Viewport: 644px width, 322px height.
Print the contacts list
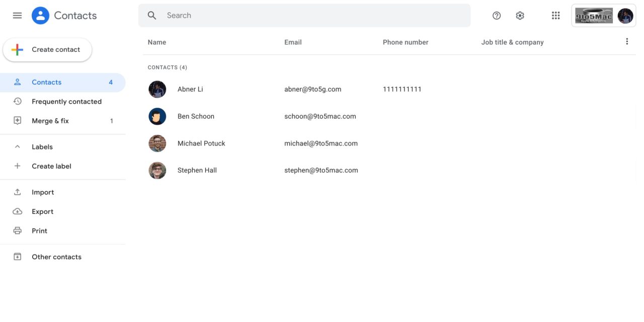[x=39, y=231]
